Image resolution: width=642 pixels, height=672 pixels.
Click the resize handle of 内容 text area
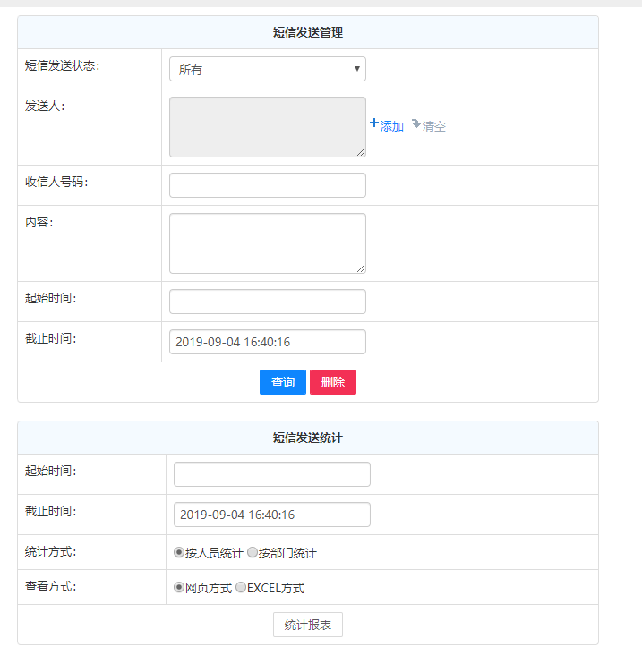(x=361, y=268)
